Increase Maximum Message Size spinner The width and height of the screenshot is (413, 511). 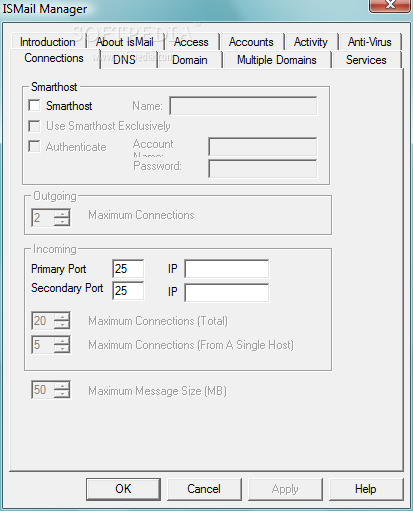[x=62, y=385]
